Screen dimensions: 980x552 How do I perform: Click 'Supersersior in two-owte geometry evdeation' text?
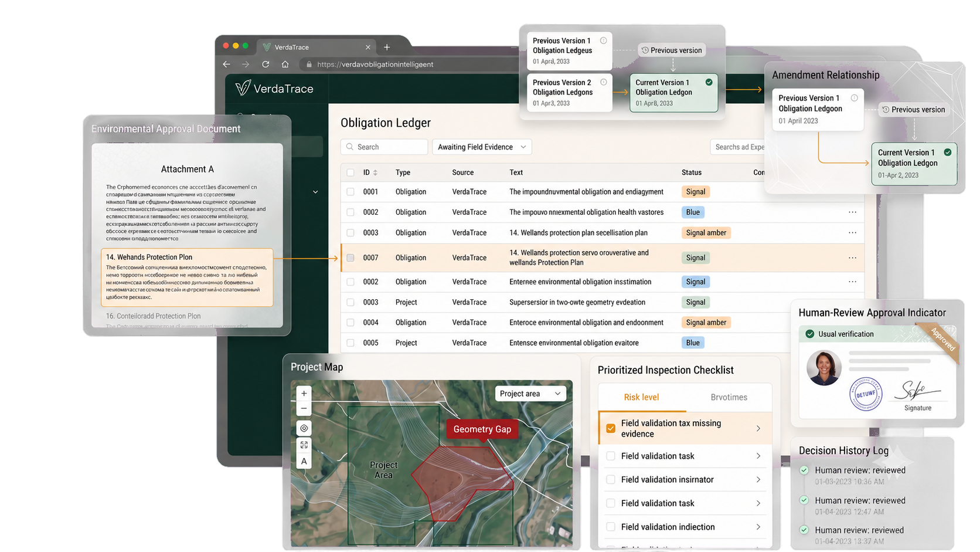tap(577, 302)
